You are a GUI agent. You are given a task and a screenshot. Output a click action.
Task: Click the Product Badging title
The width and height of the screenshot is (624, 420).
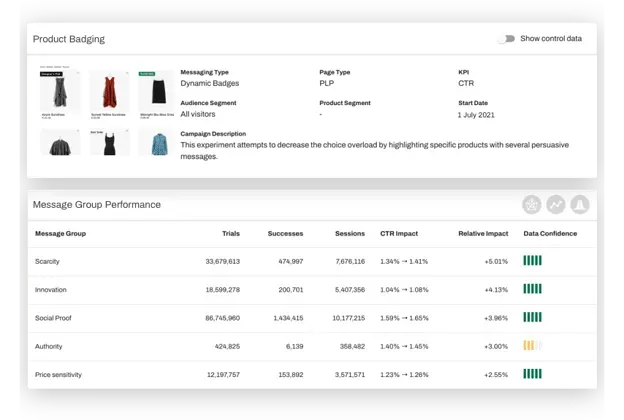[x=69, y=39]
